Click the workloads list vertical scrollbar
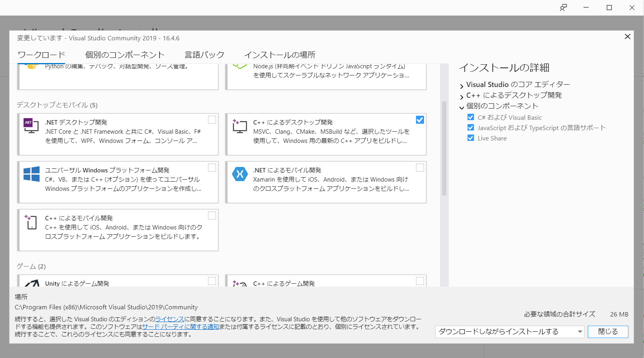644x358 pixels. pos(444,148)
